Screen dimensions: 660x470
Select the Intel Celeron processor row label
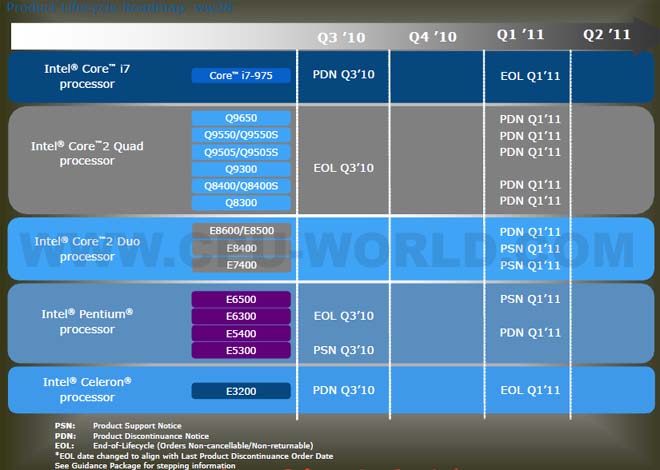[87, 389]
